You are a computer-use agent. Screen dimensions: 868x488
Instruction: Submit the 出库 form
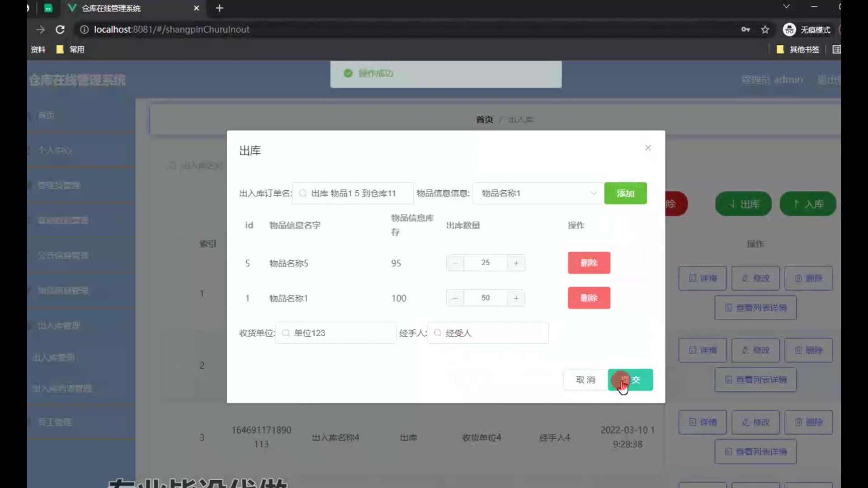click(x=630, y=380)
